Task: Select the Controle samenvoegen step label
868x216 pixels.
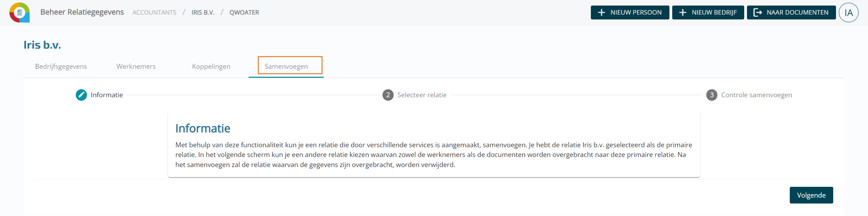Action: coord(757,95)
